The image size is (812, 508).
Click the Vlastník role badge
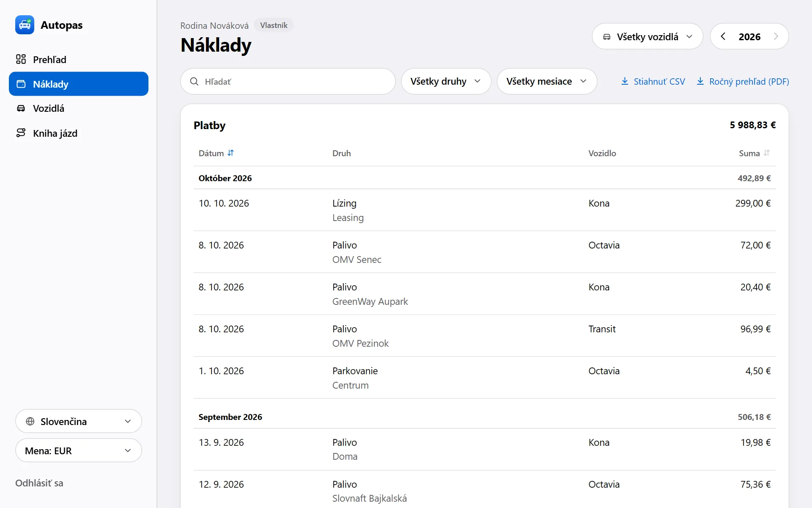coord(274,25)
